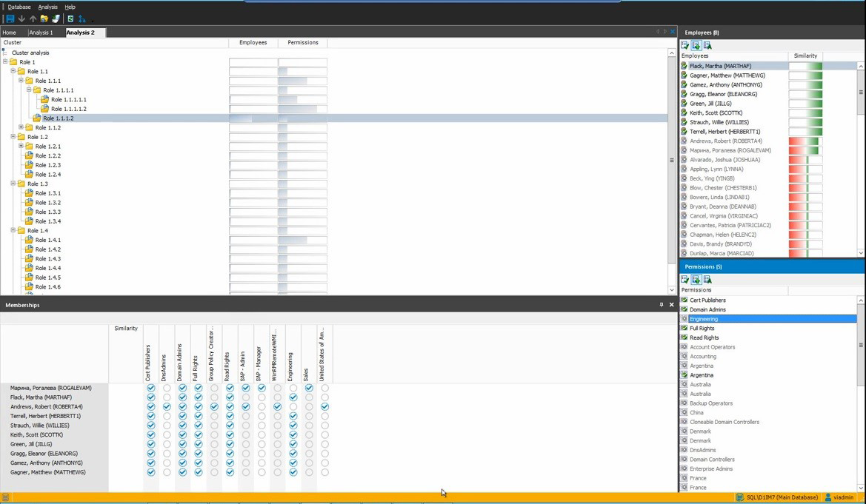Click the role icon beside Role 1.1.1.1.1
866x504 pixels.
(x=44, y=99)
